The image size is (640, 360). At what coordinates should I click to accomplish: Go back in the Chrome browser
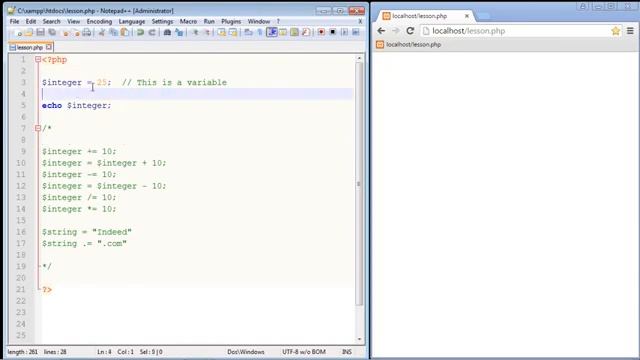click(381, 31)
